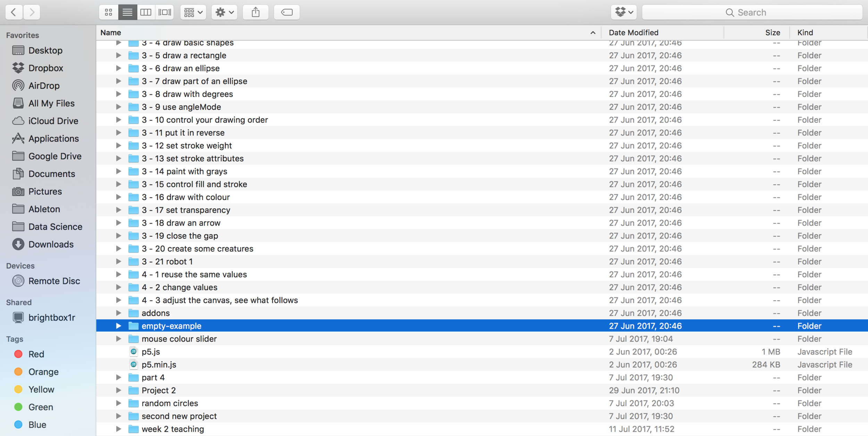
Task: Expand the 3 - 21 robot 1 folder
Action: pyautogui.click(x=118, y=261)
